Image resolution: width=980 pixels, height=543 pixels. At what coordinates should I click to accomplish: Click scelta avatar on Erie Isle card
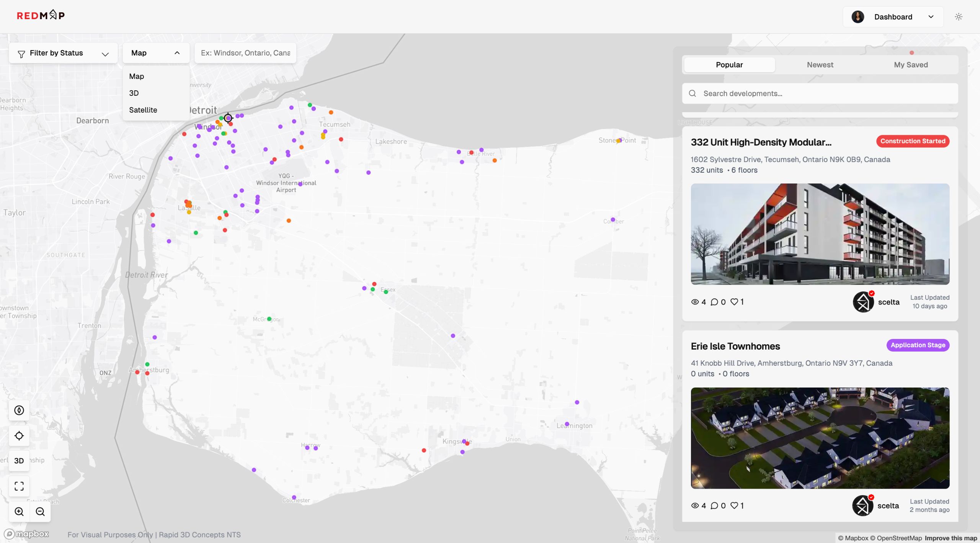863,505
